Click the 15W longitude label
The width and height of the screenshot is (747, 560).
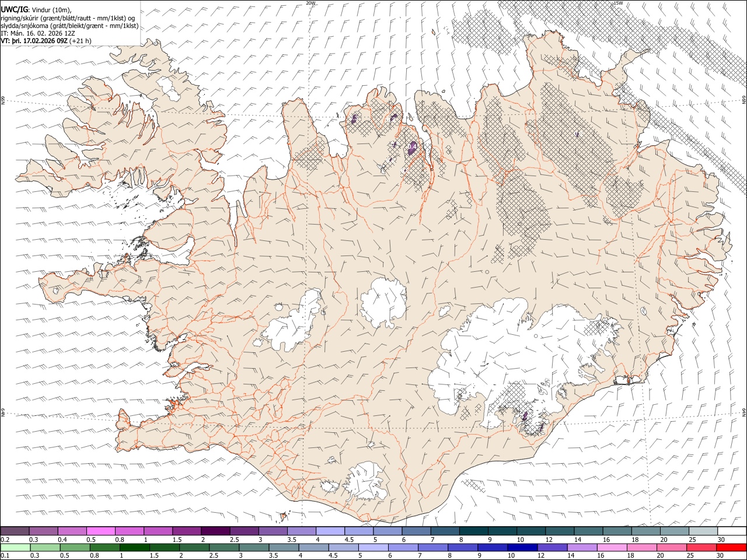tap(619, 3)
